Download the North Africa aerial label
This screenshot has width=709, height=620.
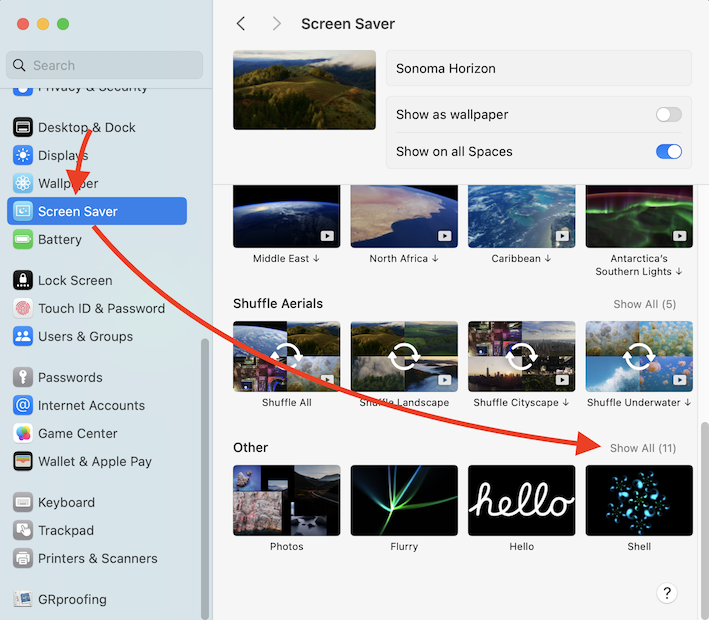404,258
